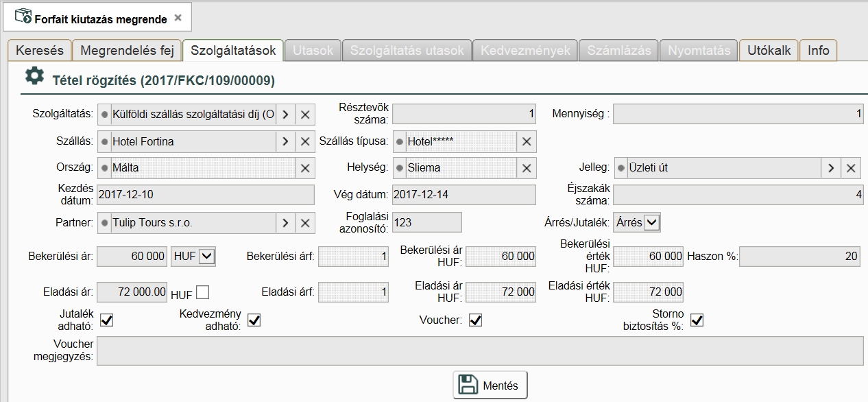Close the Forfait kiutazás megrendelés tab
Viewport: 868px width, 402px height.
[x=178, y=19]
